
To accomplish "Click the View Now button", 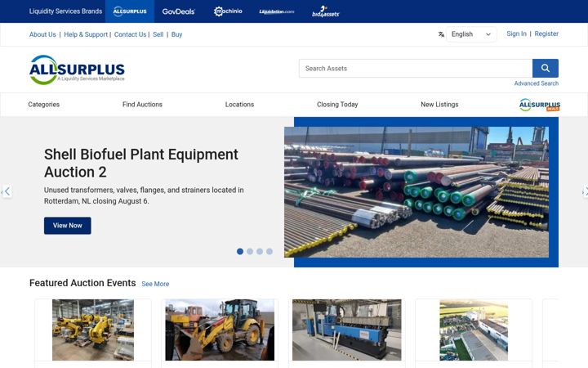I will (x=68, y=226).
